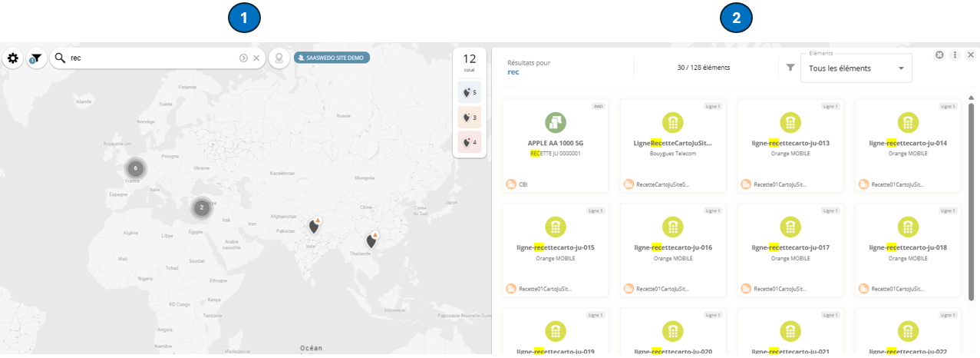Screen dimensions: 980x358
Task: Toggle the blue marker filter showing 5
Action: (x=470, y=92)
